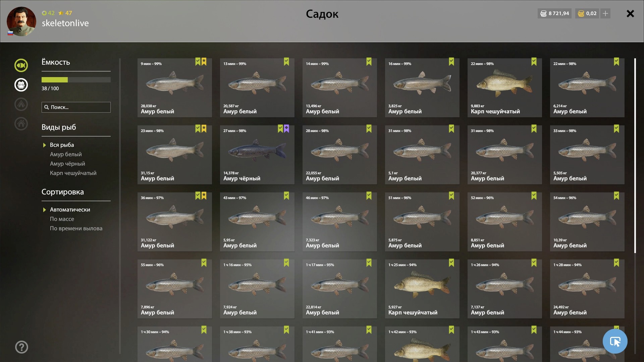Sort by По времени вылова
644x362 pixels.
76,228
